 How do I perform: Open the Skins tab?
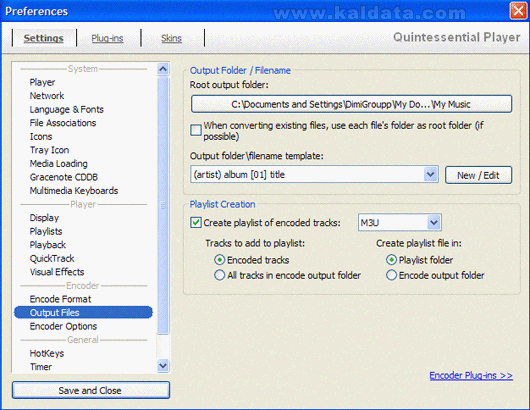tap(171, 38)
